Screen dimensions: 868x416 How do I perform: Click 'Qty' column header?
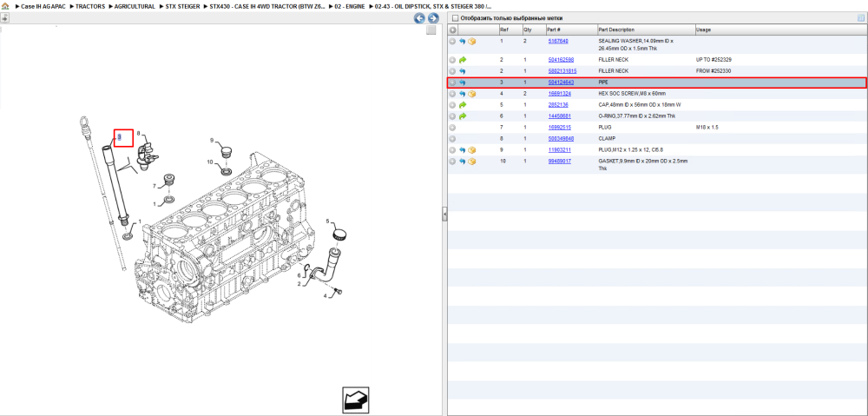[x=534, y=30]
